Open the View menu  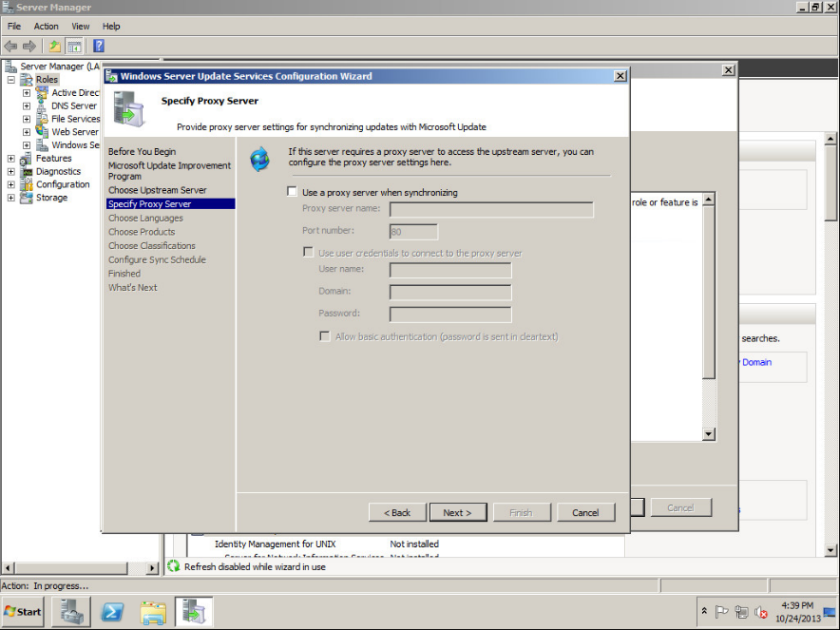(x=81, y=27)
